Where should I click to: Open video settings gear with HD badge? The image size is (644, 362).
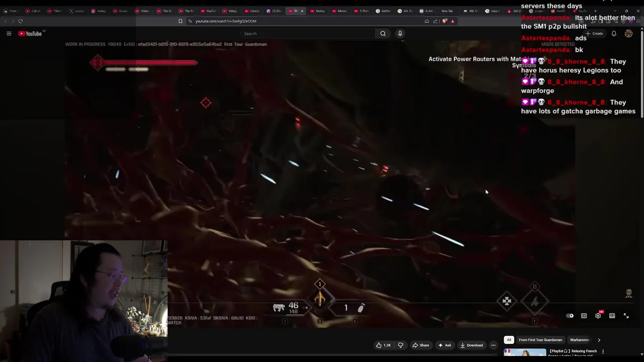598,315
